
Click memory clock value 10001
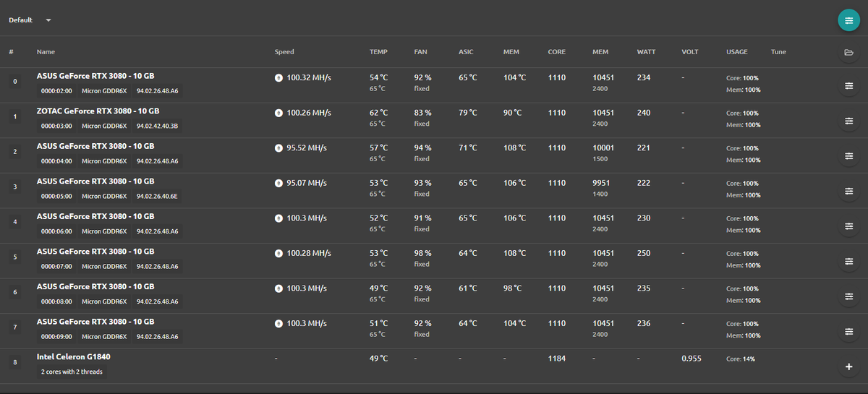(x=603, y=147)
